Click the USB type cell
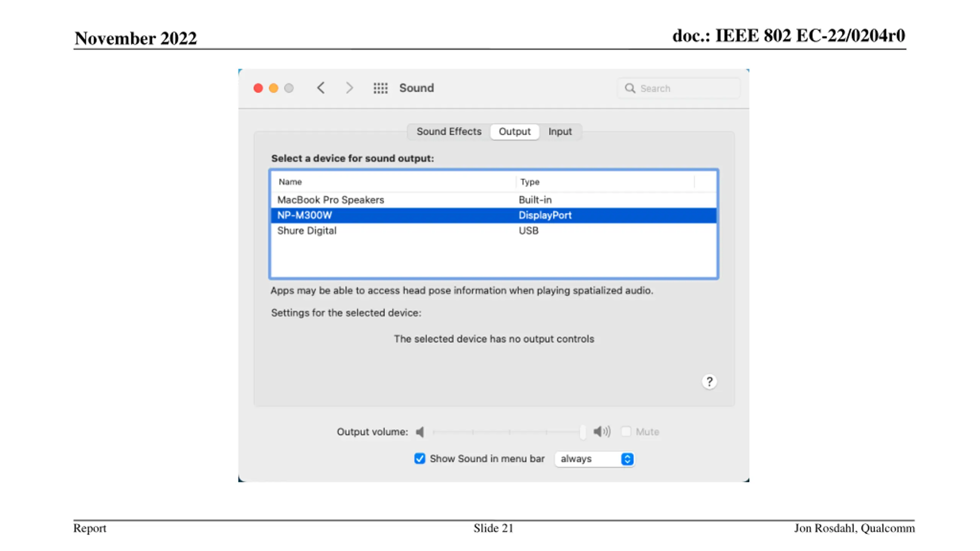The width and height of the screenshot is (980, 551). pos(528,231)
